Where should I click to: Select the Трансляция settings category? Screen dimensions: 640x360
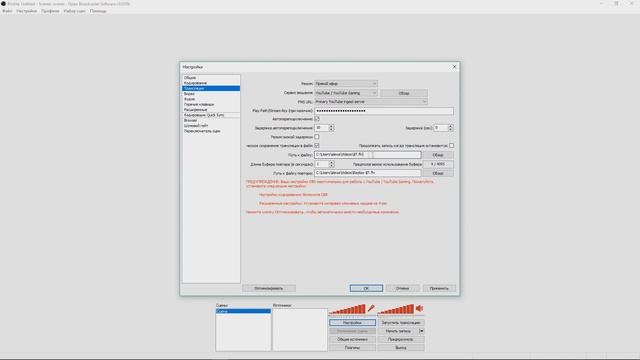point(211,88)
